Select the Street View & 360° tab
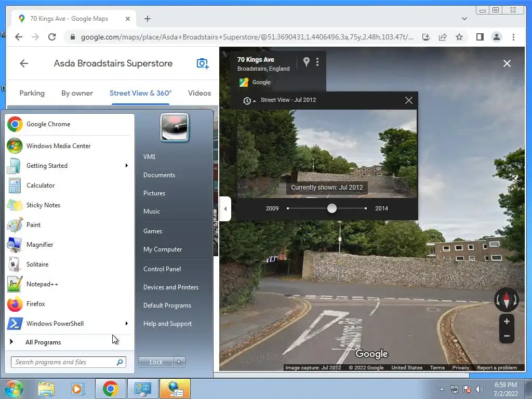The width and height of the screenshot is (532, 399). tap(140, 93)
